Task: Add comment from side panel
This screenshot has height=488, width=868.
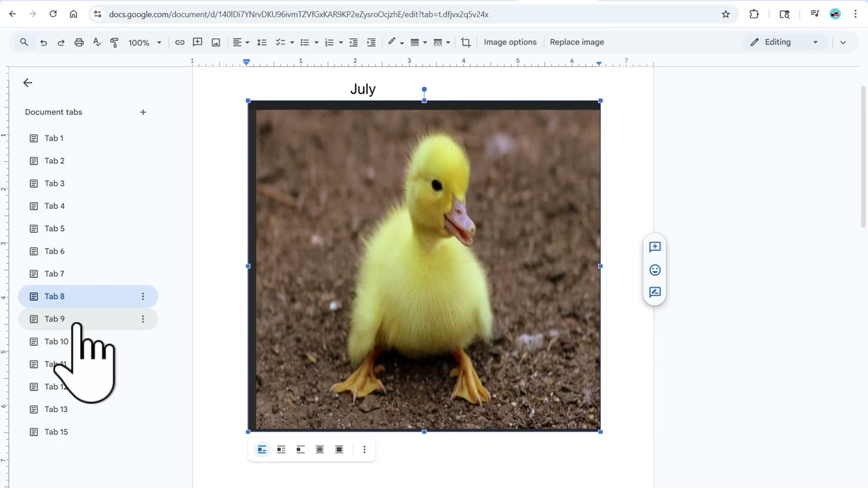Action: [654, 247]
